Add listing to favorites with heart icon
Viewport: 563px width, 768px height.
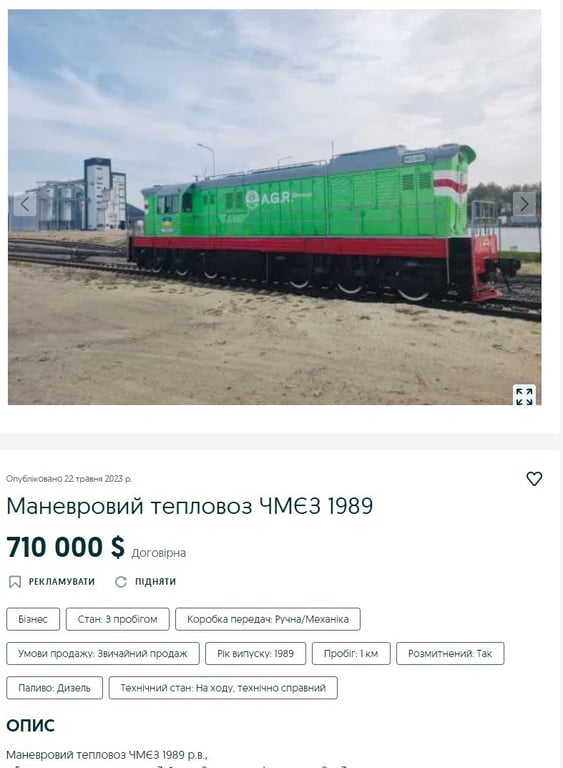pos(534,479)
